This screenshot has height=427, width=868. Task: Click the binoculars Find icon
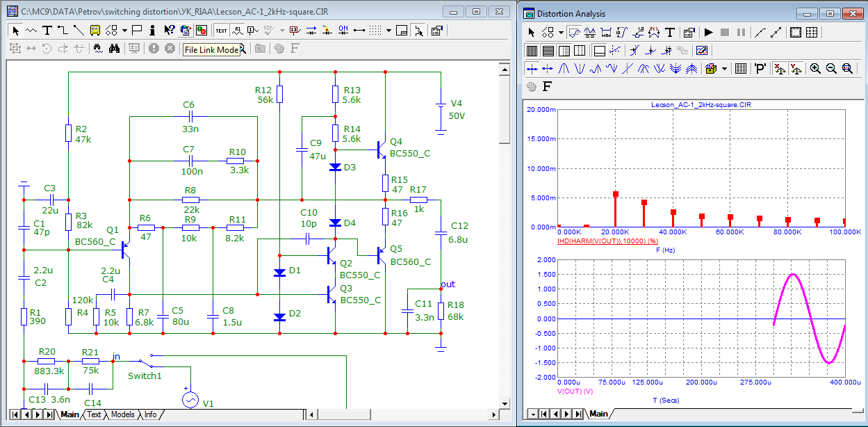pyautogui.click(x=115, y=48)
